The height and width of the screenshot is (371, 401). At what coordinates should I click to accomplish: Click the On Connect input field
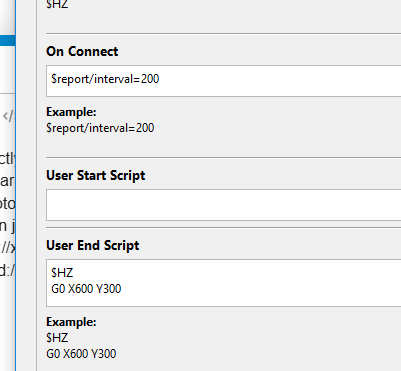223,81
